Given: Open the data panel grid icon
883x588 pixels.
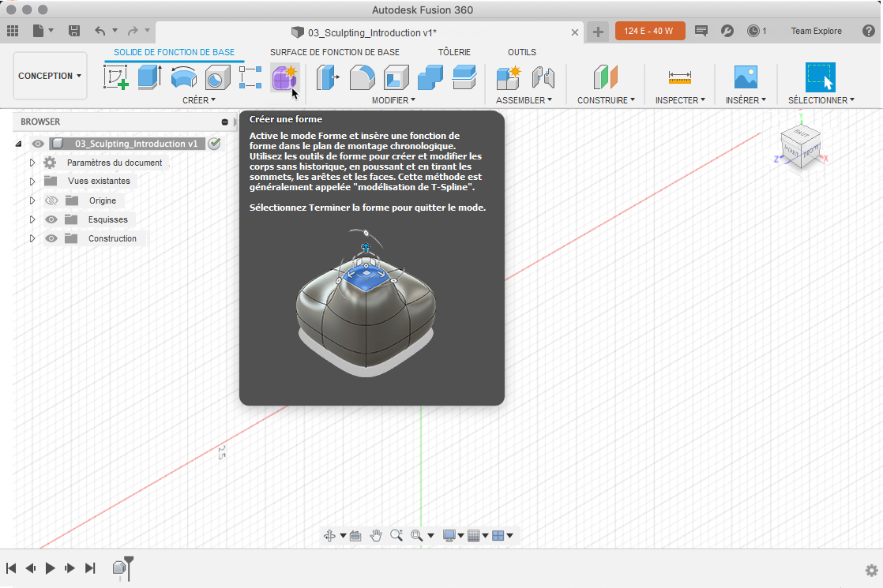Looking at the screenshot, I should tap(13, 31).
